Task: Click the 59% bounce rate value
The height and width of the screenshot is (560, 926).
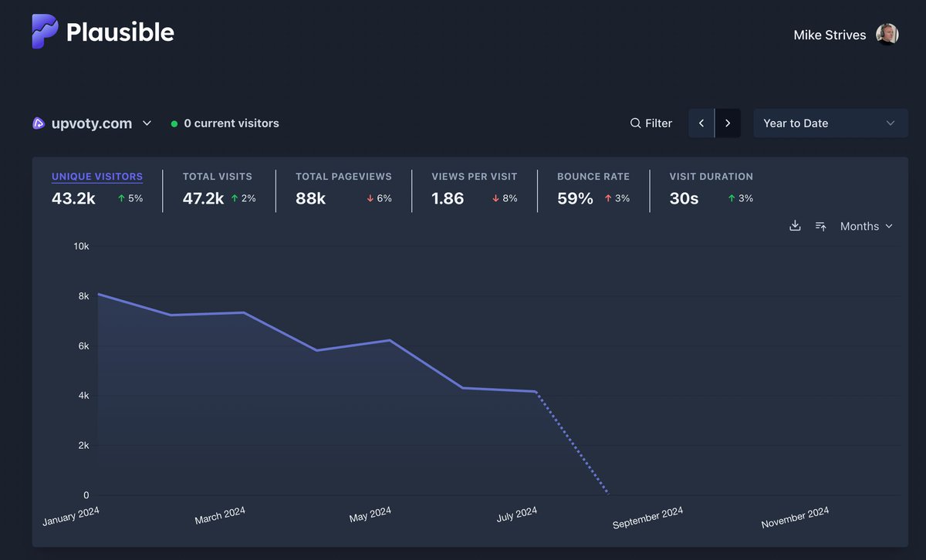Action: tap(575, 198)
